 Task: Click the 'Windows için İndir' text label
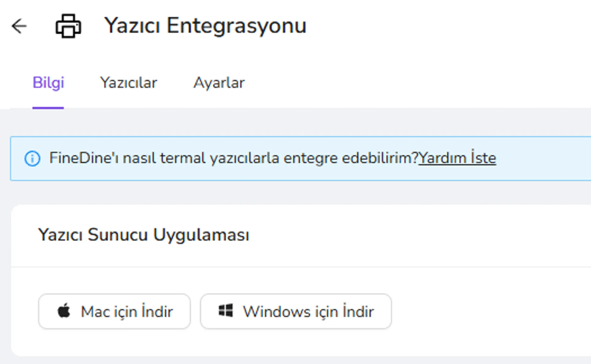[x=308, y=311]
